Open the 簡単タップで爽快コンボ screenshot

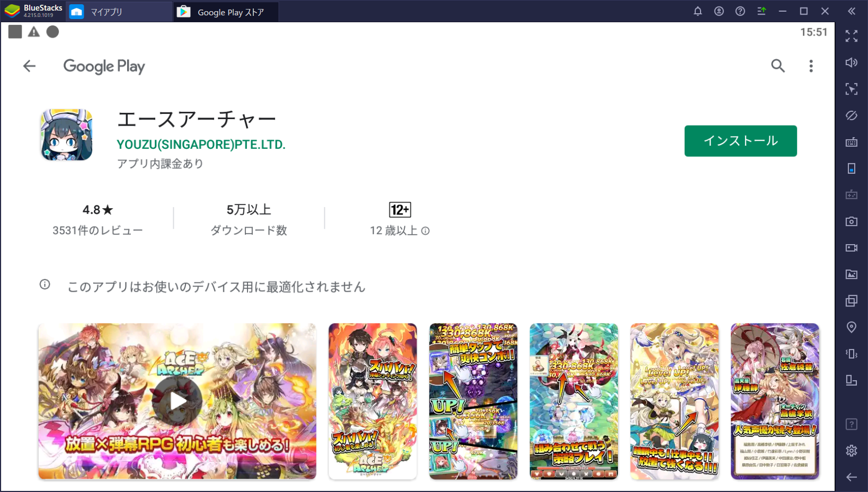pos(473,401)
